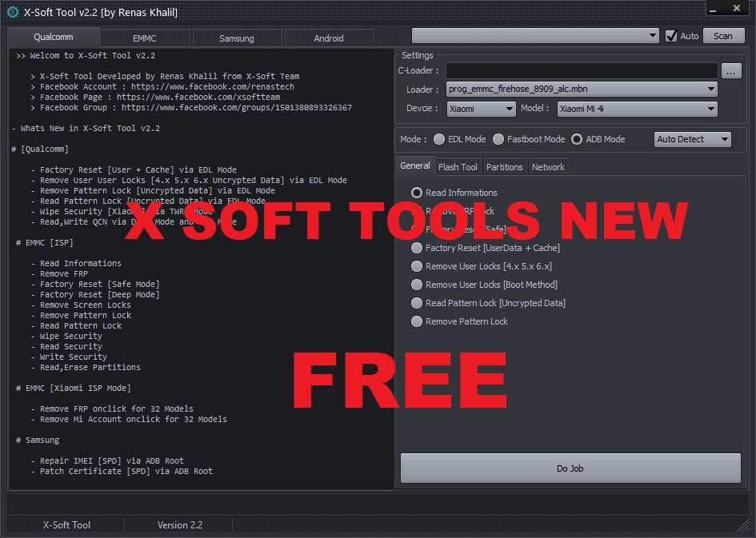
Task: Switch to the Samsung tab
Action: pos(236,38)
